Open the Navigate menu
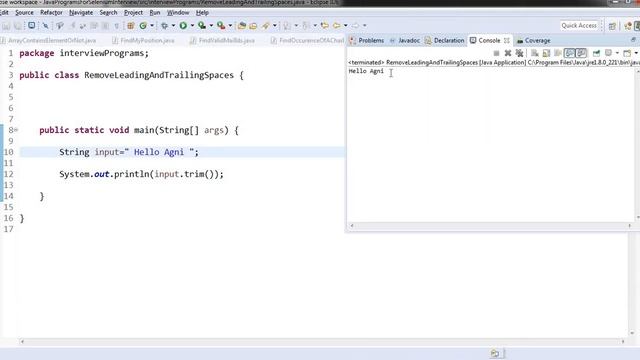Screen dimensions: 640x360 [x=81, y=13]
